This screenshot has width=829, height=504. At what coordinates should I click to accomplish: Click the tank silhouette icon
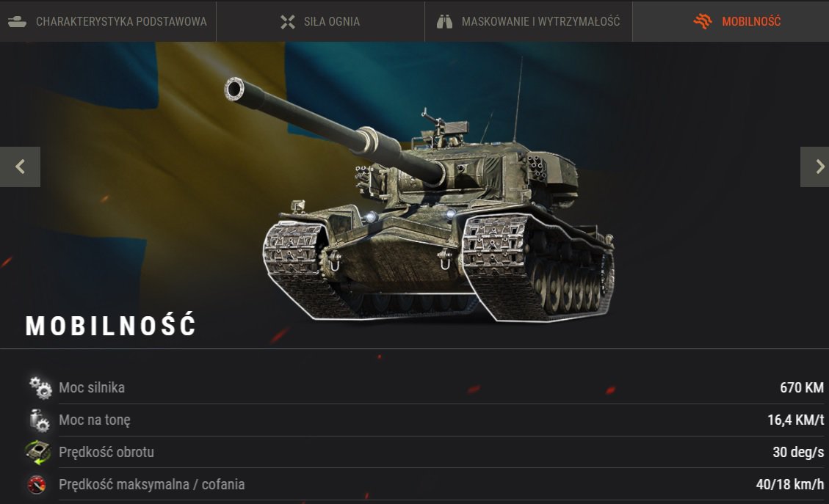pyautogui.click(x=18, y=22)
